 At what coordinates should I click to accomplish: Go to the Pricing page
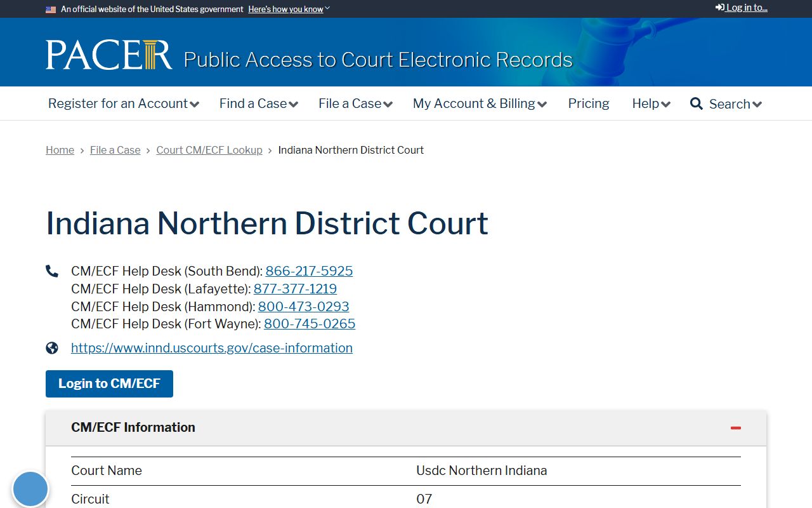coord(589,104)
